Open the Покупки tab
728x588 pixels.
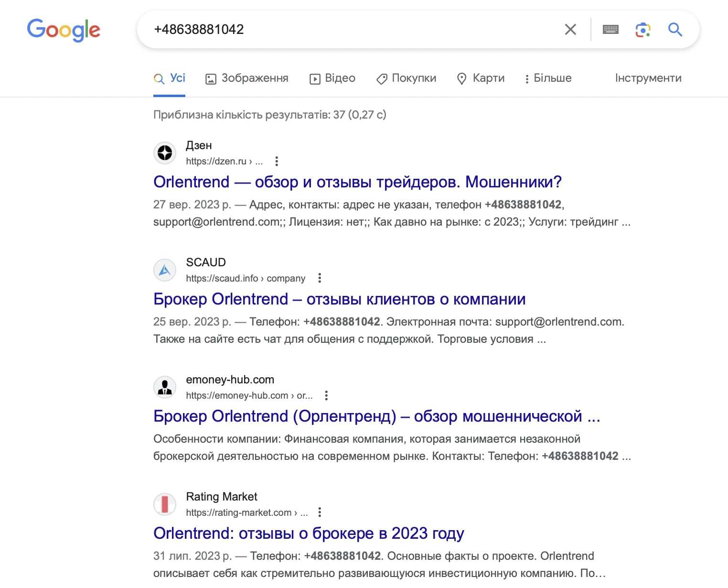(407, 78)
